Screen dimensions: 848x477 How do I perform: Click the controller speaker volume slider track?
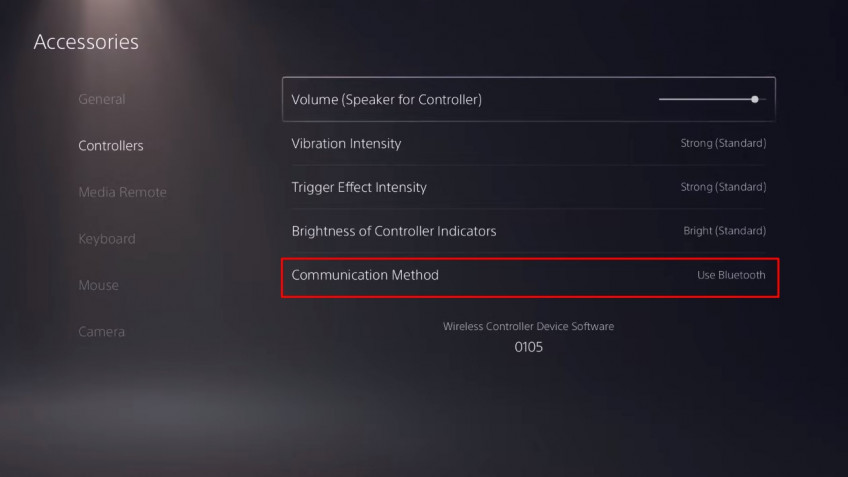[x=712, y=100]
